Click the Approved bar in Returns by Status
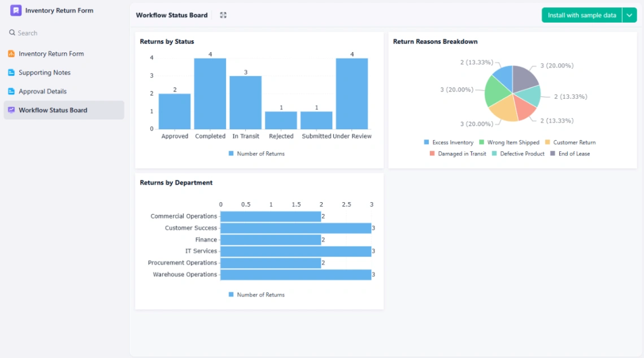The height and width of the screenshot is (358, 644). tap(175, 111)
